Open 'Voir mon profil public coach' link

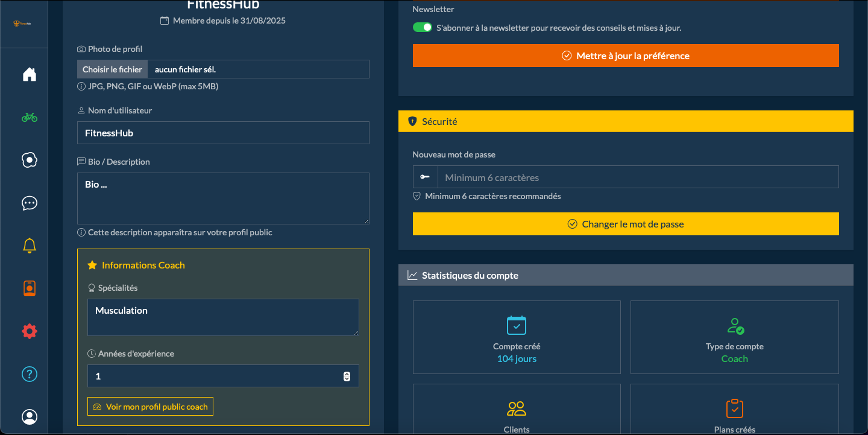point(150,407)
